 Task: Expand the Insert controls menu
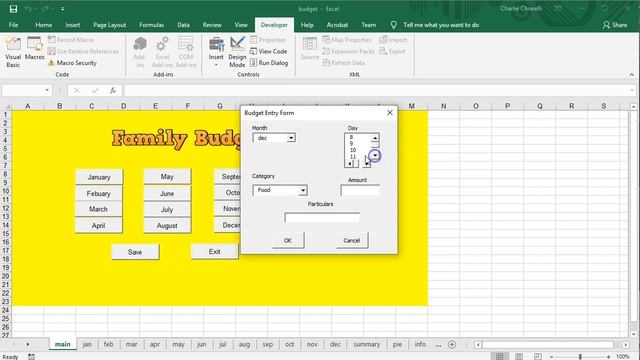click(x=216, y=52)
